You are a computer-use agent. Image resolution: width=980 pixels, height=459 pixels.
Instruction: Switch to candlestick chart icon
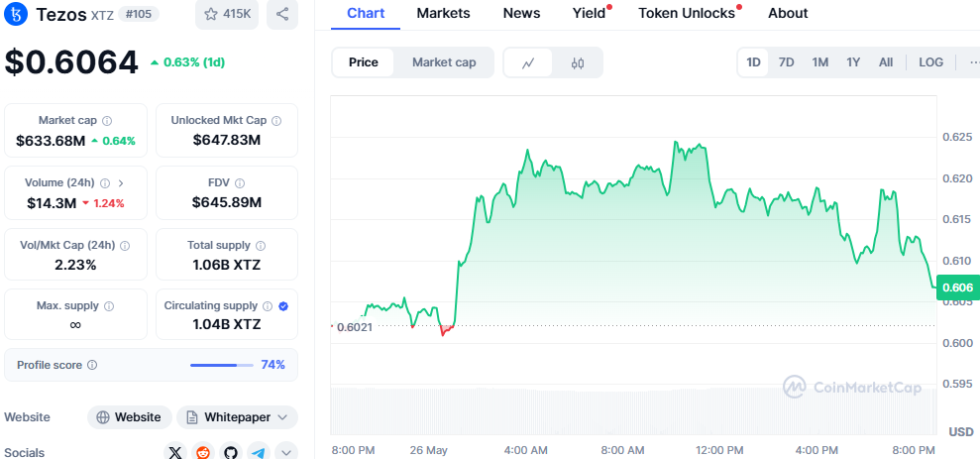(x=578, y=62)
